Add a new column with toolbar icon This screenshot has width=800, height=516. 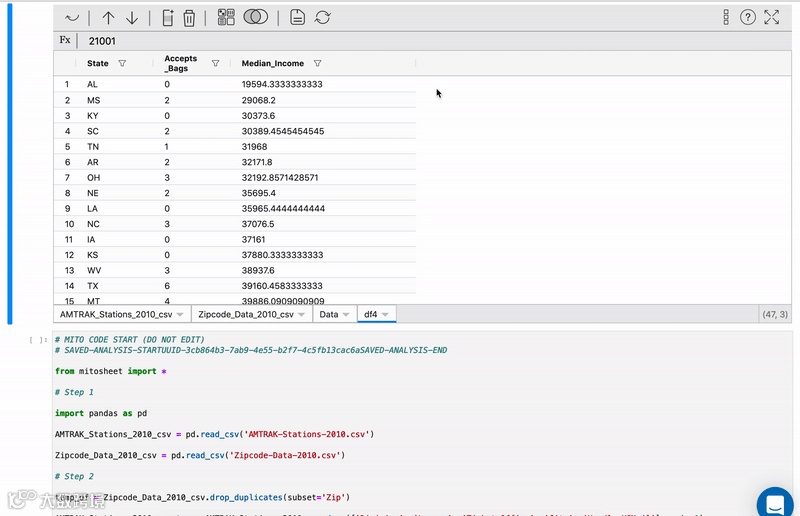pyautogui.click(x=168, y=18)
